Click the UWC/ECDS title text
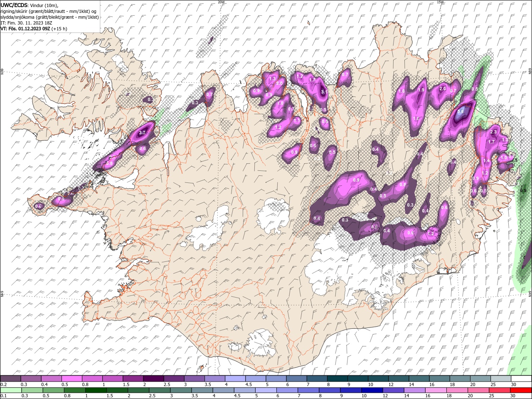Screen dimensions: 532x399 click(14, 5)
